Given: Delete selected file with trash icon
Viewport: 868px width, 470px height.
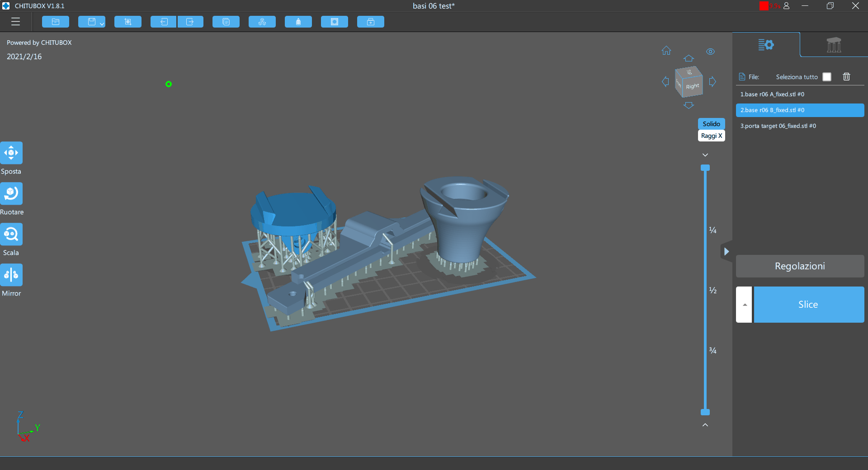Looking at the screenshot, I should (846, 77).
